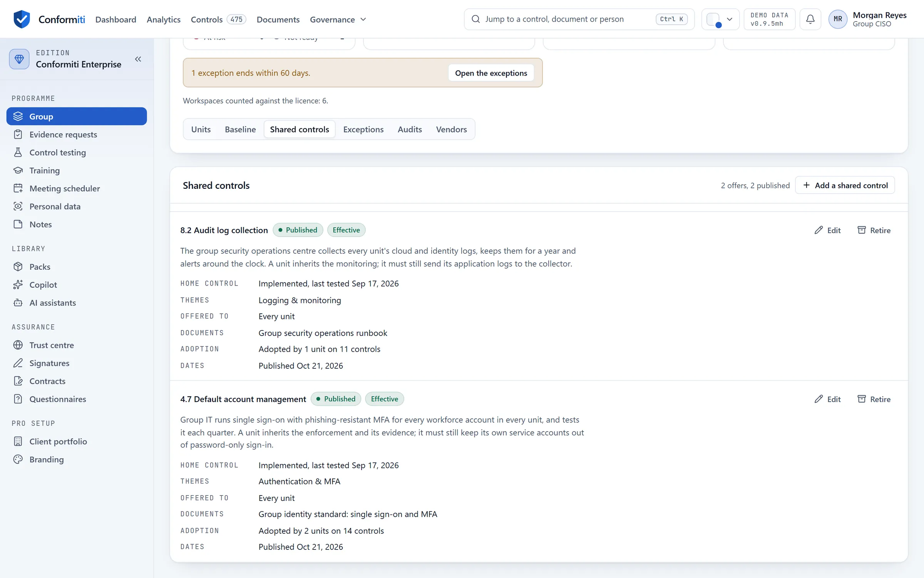Open Documents in the top nav
Viewport: 924px width, 578px height.
click(278, 19)
